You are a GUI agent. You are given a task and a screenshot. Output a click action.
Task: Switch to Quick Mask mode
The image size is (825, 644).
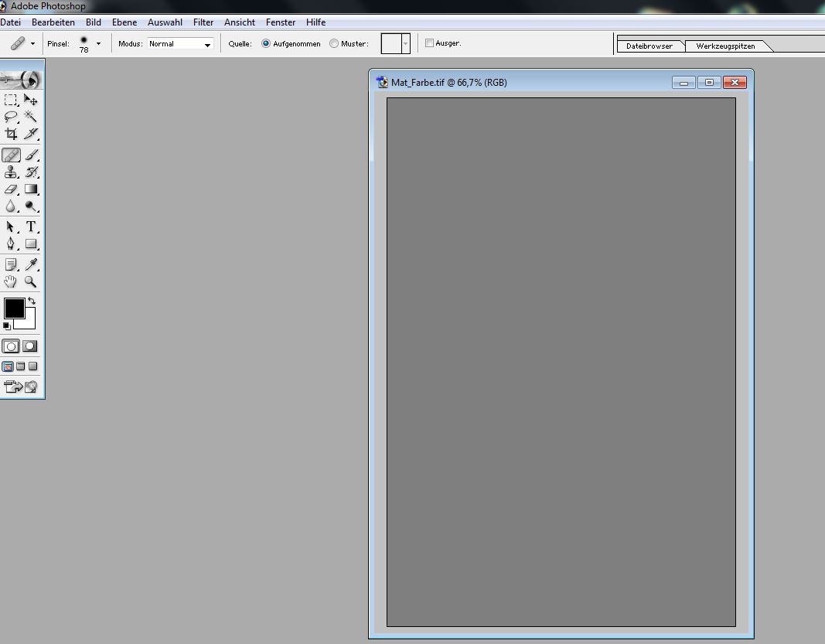pyautogui.click(x=30, y=346)
